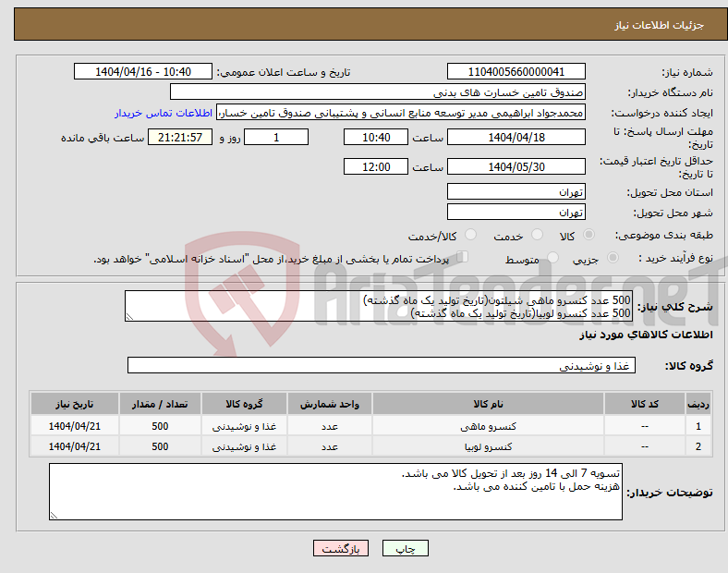Viewport: 728px width, 573px height.
Task: Click the response deadline time 10:40 field
Action: click(376, 137)
